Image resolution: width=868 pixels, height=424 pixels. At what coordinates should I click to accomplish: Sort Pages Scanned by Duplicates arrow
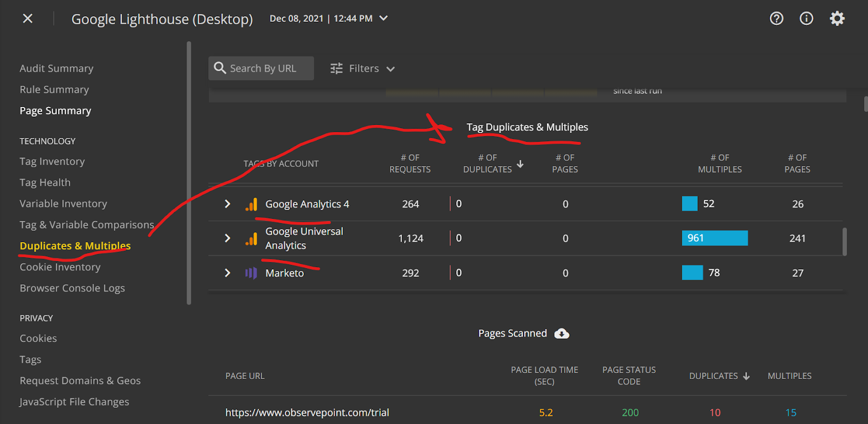[x=746, y=376]
